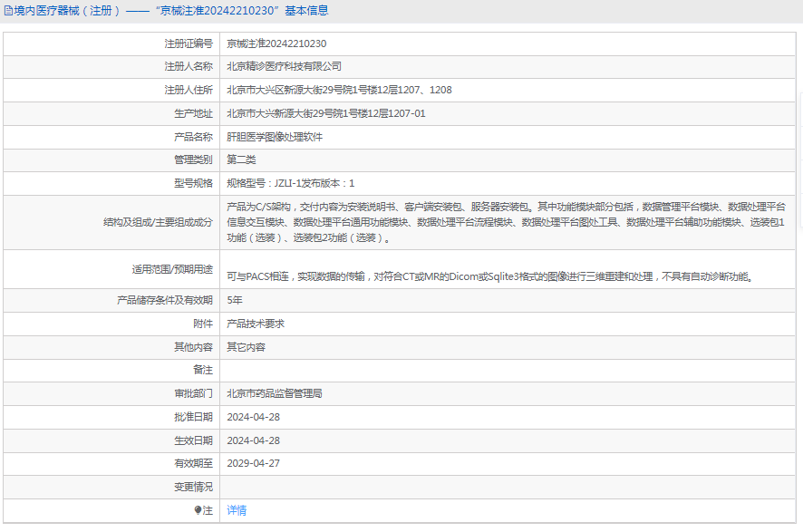Screen dimensions: 803x532
Task: Select production address ending 1207-01
Action: [325, 113]
